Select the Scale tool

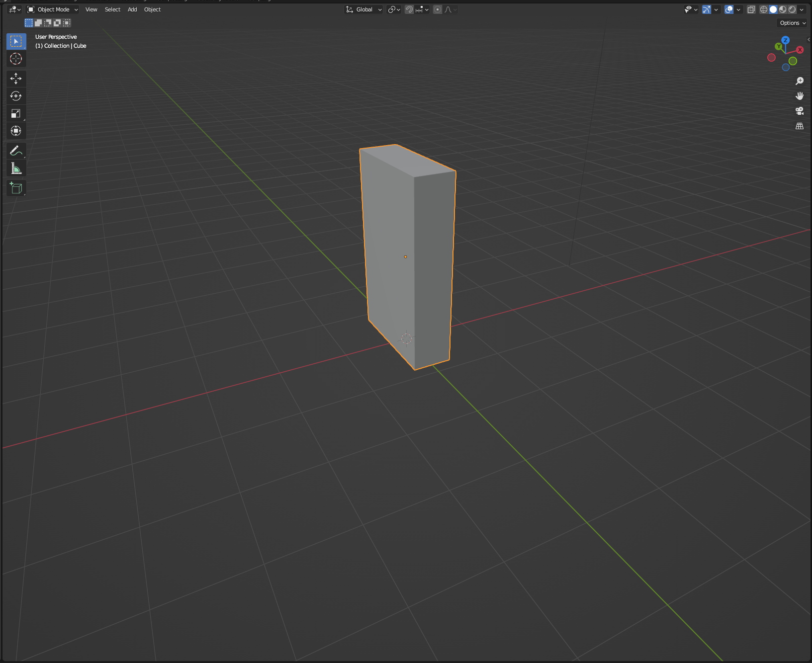(16, 113)
